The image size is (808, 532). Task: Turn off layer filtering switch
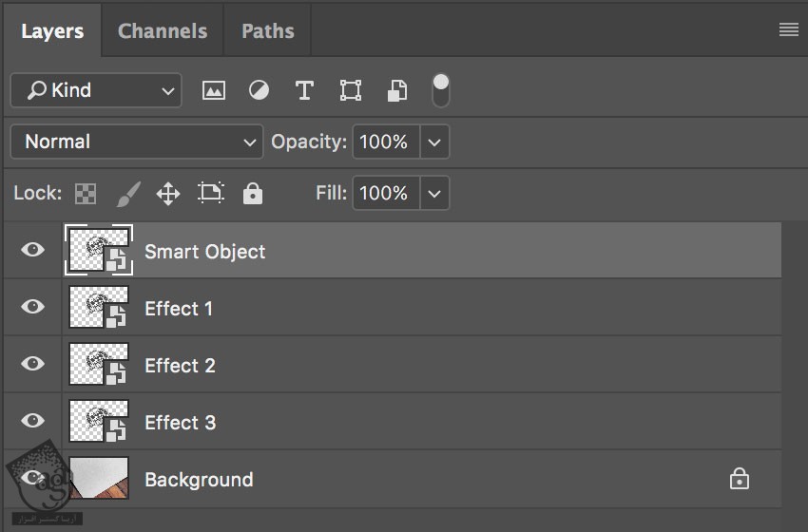pos(440,90)
